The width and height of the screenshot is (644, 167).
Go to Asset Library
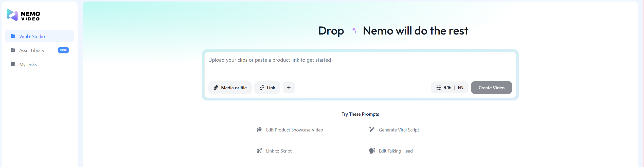32,50
